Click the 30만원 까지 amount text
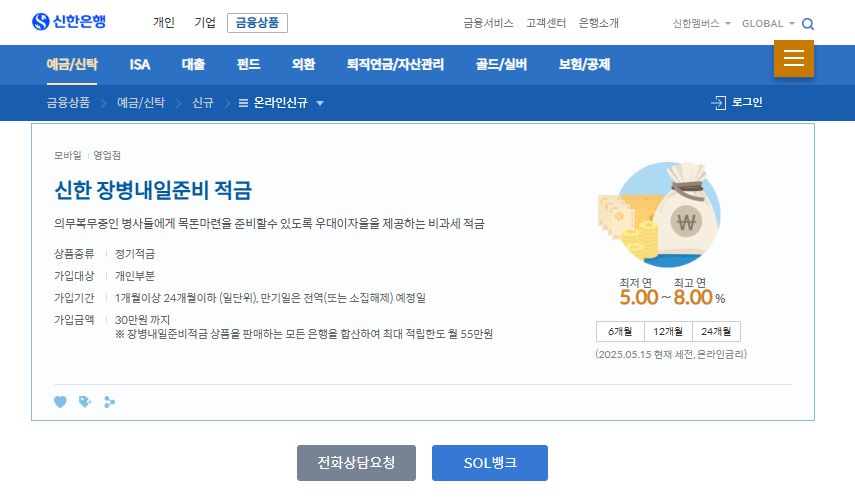Screen dimensions: 855x502 [x=142, y=320]
